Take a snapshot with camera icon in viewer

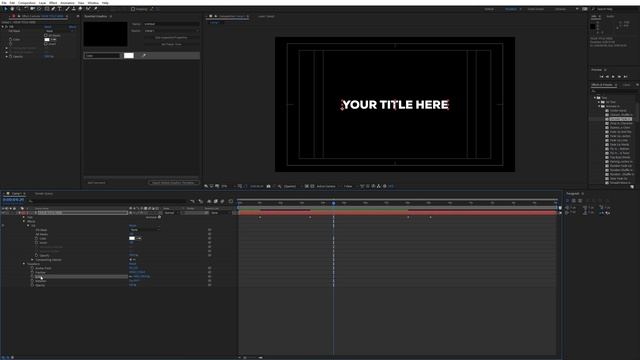268,186
